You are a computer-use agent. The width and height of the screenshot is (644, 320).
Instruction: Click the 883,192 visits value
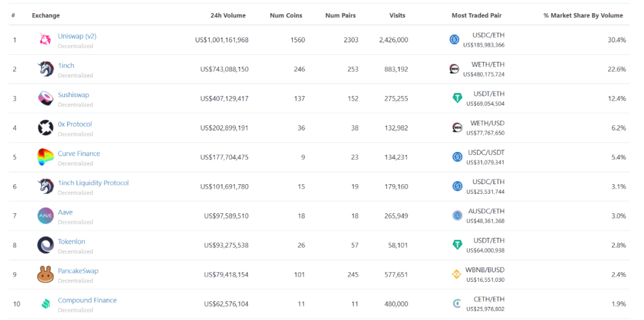click(x=396, y=69)
